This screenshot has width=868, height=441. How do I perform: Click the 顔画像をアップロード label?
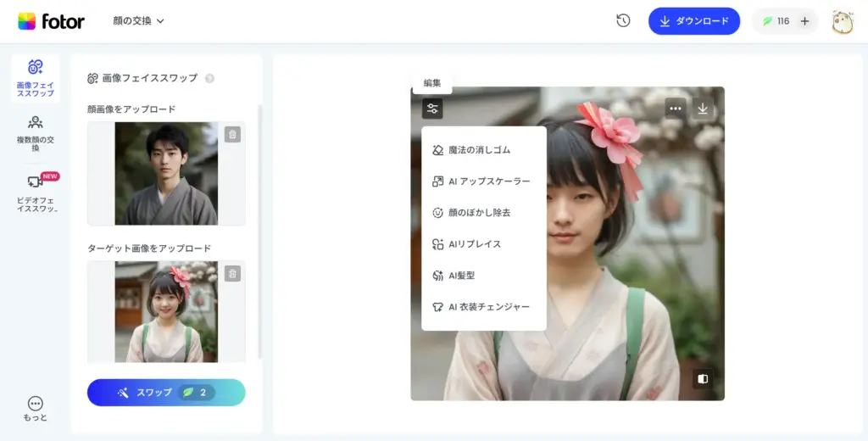[131, 109]
